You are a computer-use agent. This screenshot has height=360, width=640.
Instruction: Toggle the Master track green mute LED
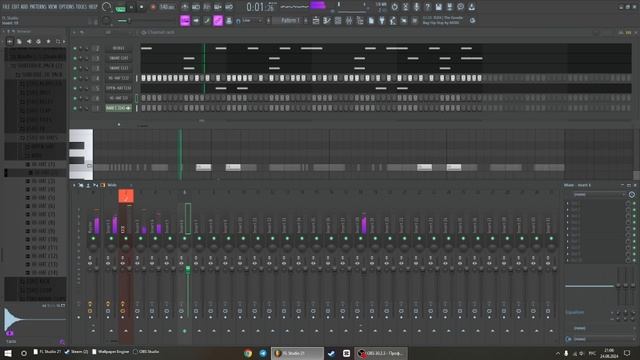coord(93,238)
